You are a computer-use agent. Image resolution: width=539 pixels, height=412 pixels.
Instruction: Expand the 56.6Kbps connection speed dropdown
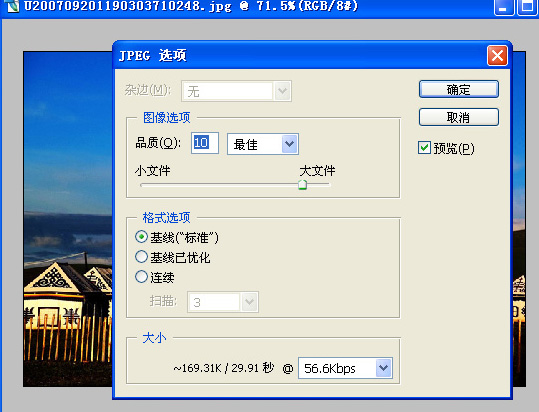coord(345,368)
